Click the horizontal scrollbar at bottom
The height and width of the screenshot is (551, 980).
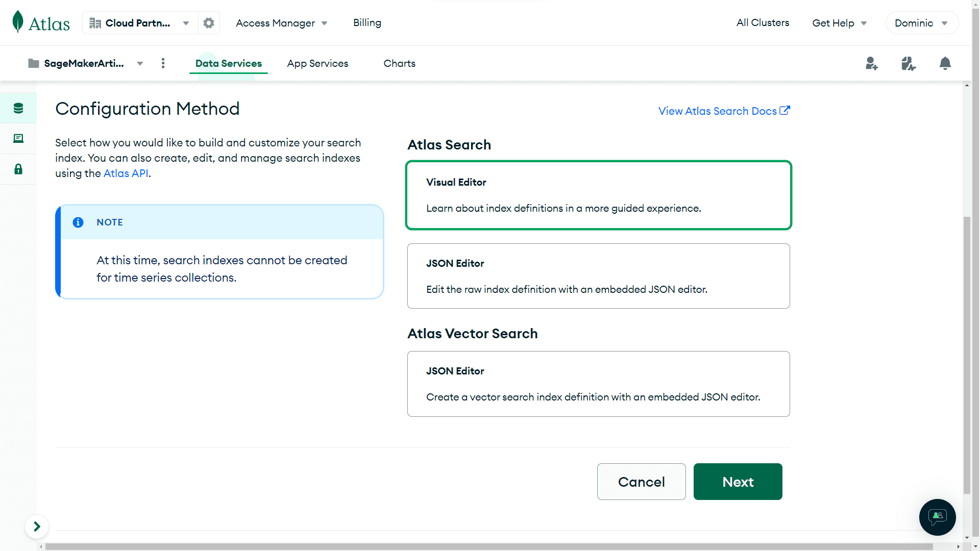[x=488, y=546]
